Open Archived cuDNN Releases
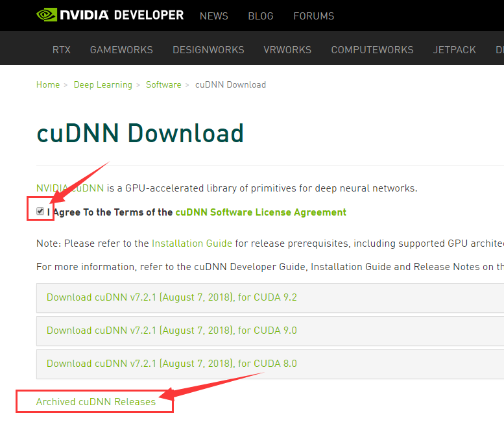504x424 pixels. 96,401
